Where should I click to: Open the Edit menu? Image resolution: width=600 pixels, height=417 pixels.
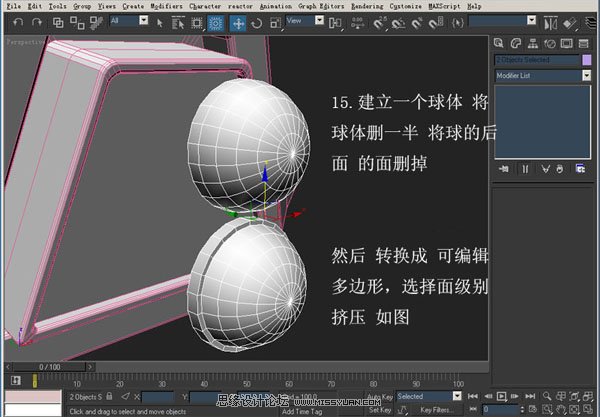click(34, 6)
